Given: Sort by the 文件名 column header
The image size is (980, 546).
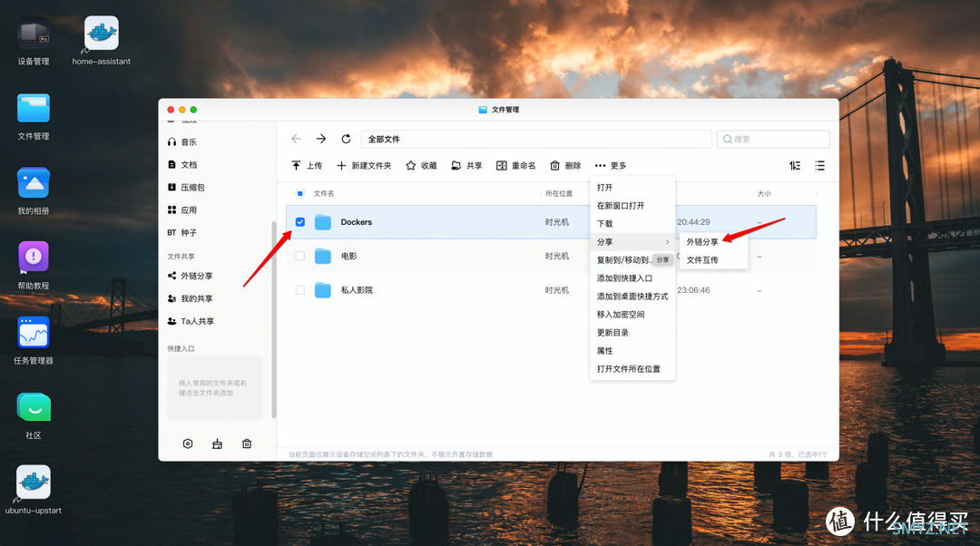Looking at the screenshot, I should [x=324, y=194].
